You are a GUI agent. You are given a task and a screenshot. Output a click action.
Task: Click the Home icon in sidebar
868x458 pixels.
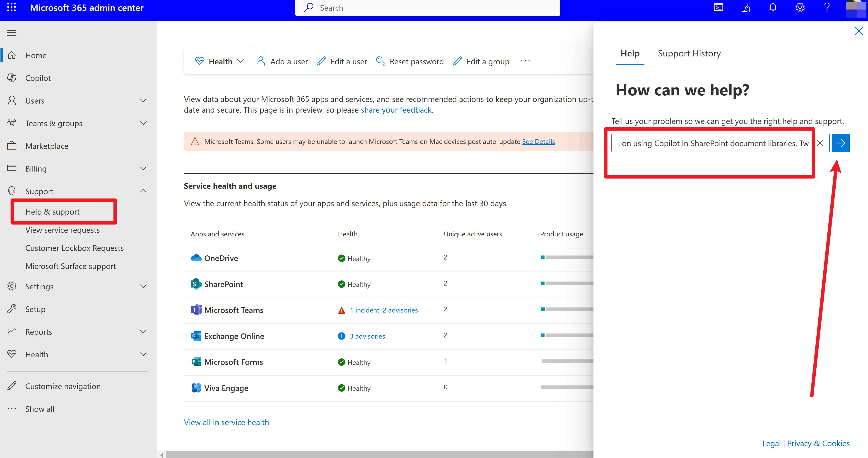point(12,55)
